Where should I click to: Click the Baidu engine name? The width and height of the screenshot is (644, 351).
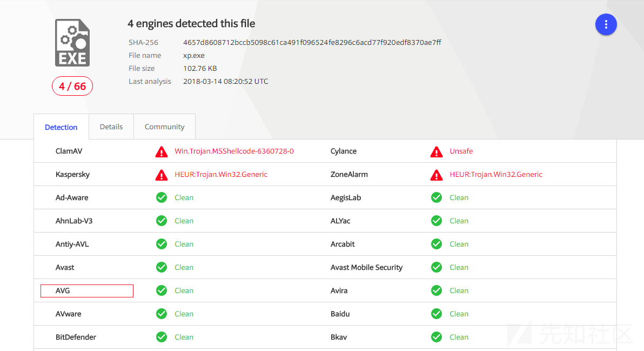[340, 314]
